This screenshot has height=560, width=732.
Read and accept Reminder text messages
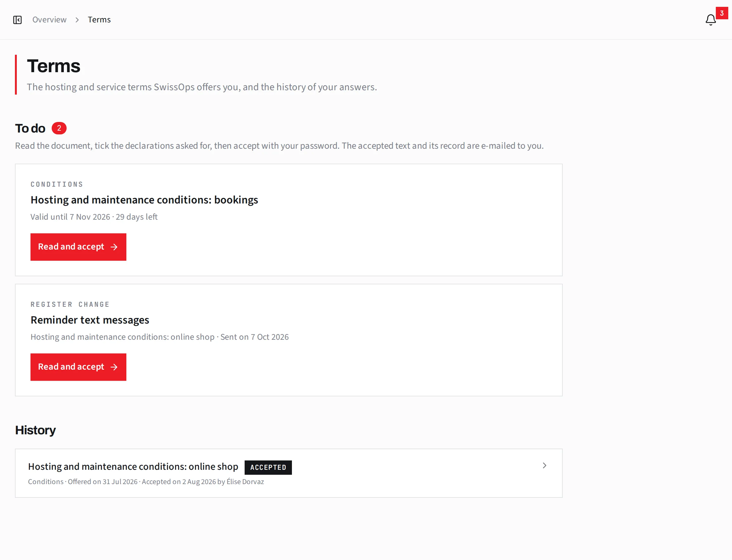(x=78, y=367)
